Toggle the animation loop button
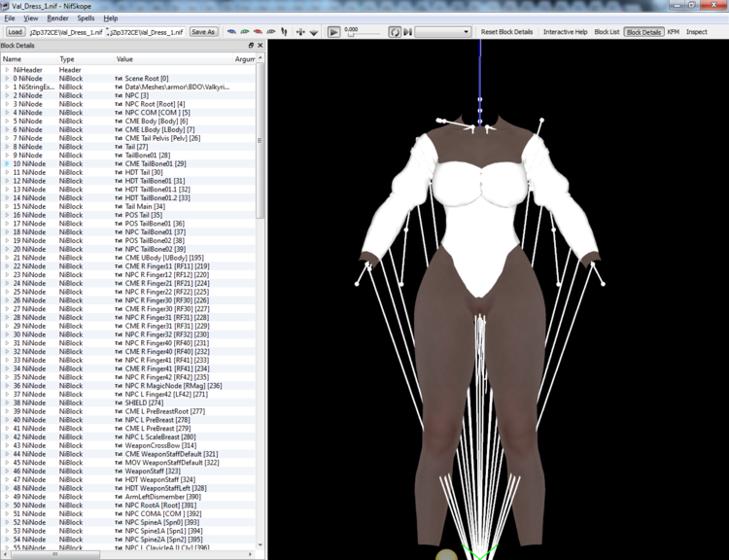The image size is (729, 560). coord(395,32)
